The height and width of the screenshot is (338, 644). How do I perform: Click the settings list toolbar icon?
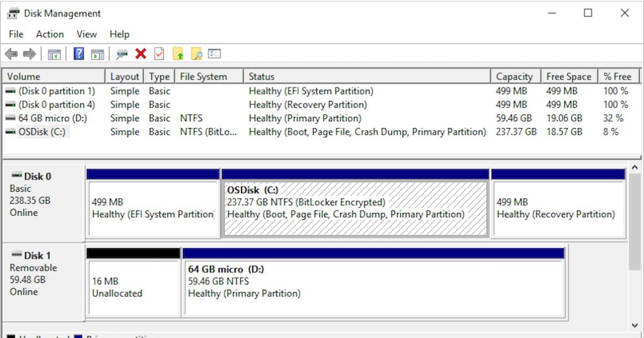click(215, 54)
